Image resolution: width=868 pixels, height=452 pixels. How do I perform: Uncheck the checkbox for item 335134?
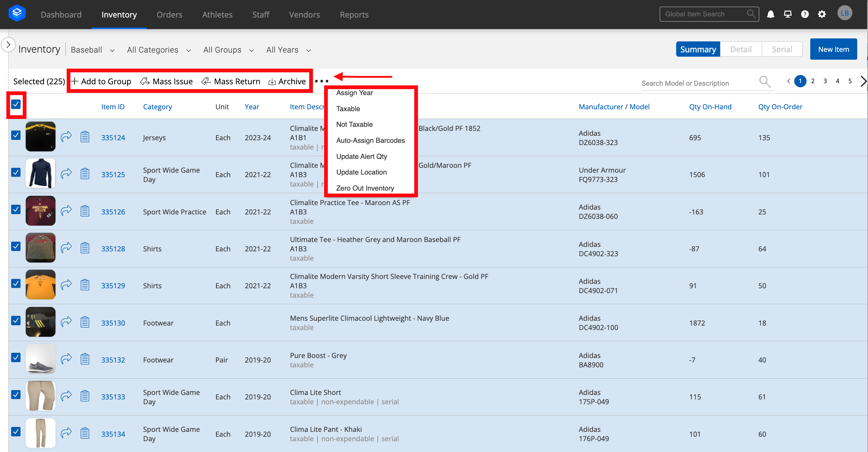[16, 431]
